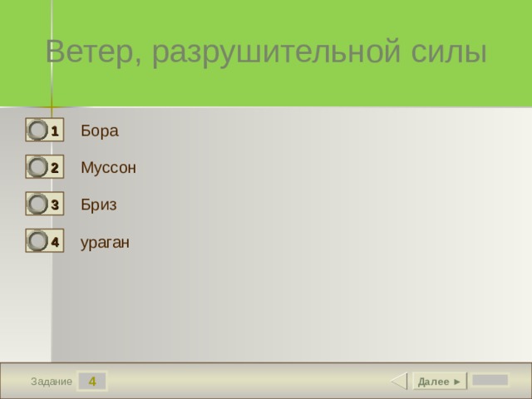This screenshot has width=532, height=399.
Task: Select radio button for answer 4
Action: (x=37, y=241)
